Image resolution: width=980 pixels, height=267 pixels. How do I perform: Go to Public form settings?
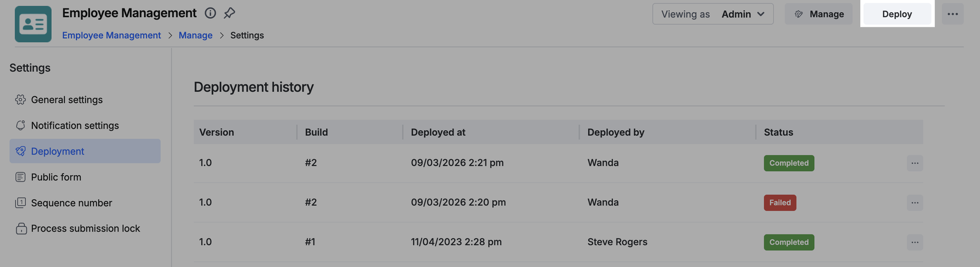[56, 177]
